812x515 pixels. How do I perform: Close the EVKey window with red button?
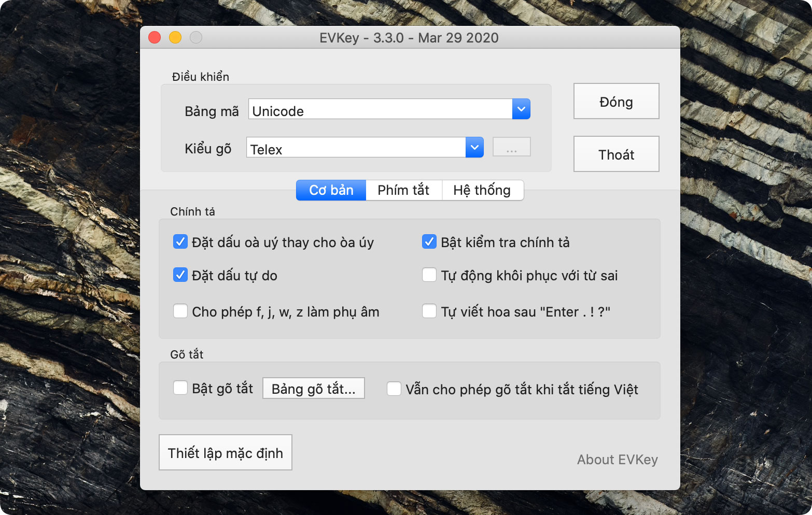[155, 37]
